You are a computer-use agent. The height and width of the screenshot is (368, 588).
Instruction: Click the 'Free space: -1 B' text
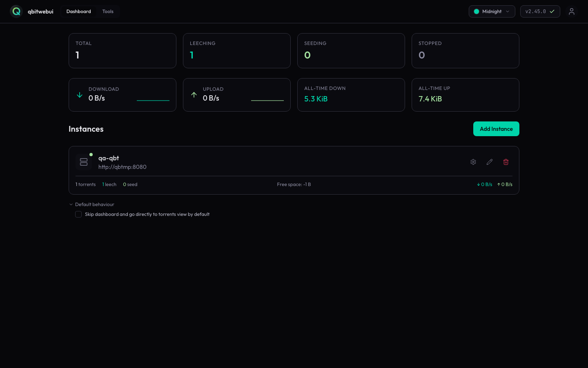tap(294, 184)
